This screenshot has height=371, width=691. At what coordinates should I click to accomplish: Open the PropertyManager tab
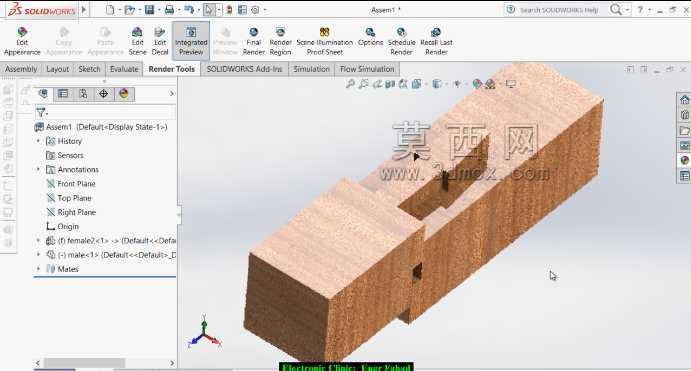(63, 93)
